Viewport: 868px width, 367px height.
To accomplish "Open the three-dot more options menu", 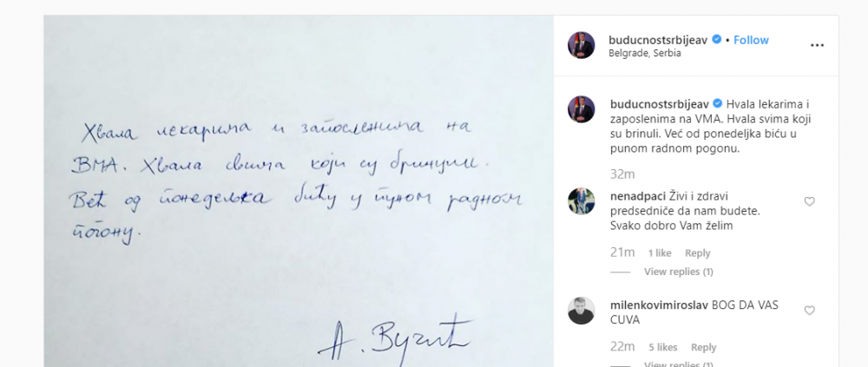I will (x=817, y=45).
